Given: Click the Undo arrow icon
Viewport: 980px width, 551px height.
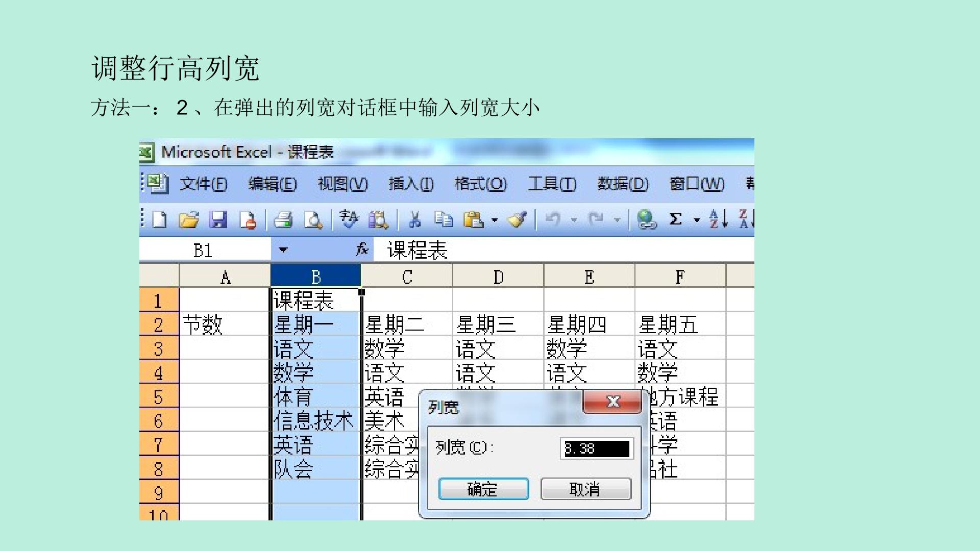Looking at the screenshot, I should (x=552, y=220).
